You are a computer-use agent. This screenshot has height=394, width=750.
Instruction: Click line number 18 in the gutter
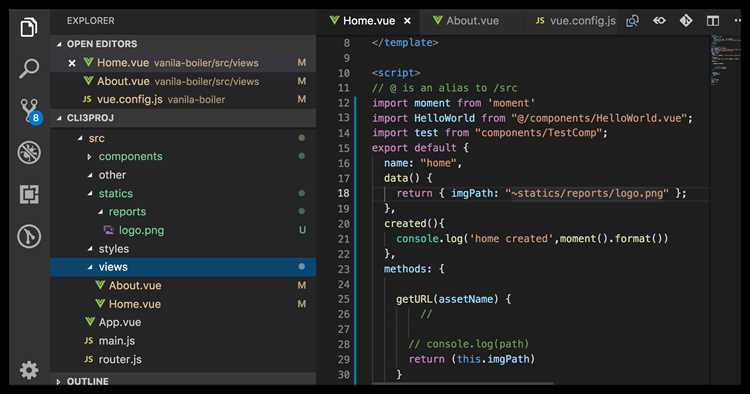click(x=343, y=193)
